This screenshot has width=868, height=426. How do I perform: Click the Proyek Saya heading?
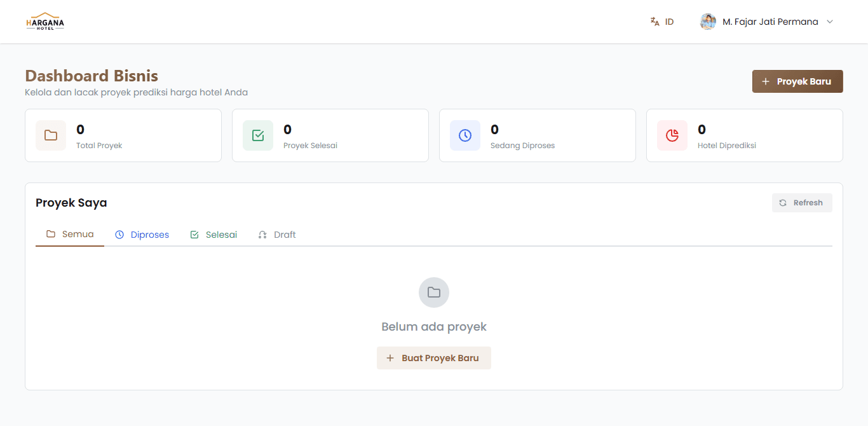tap(71, 203)
